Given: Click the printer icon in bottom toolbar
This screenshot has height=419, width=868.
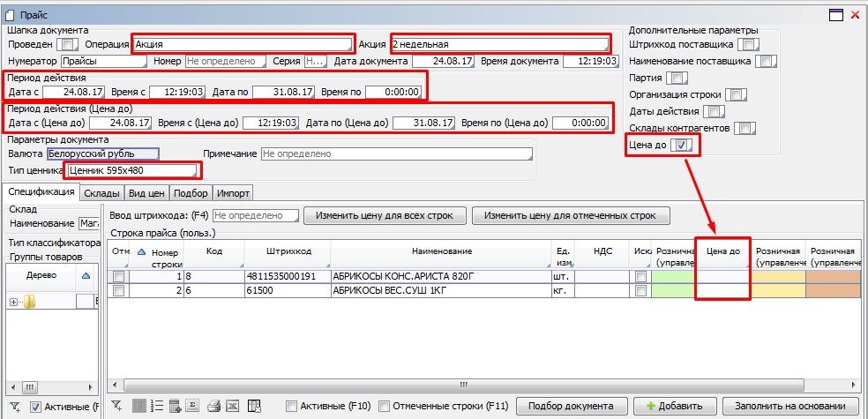Looking at the screenshot, I should (x=213, y=406).
